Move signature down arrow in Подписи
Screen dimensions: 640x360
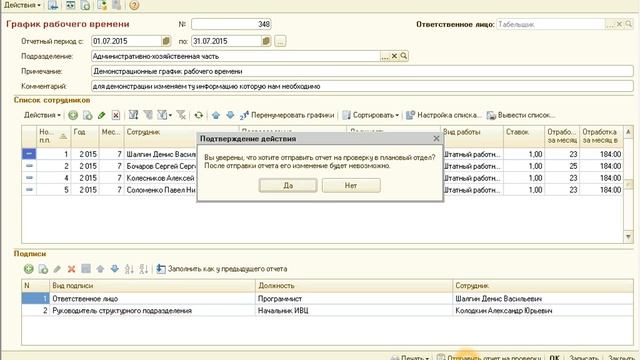point(115,269)
